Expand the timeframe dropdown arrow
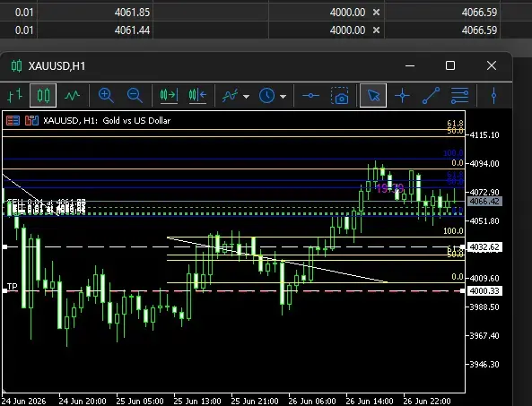Image resolution: width=532 pixels, height=406 pixels. pos(283,97)
